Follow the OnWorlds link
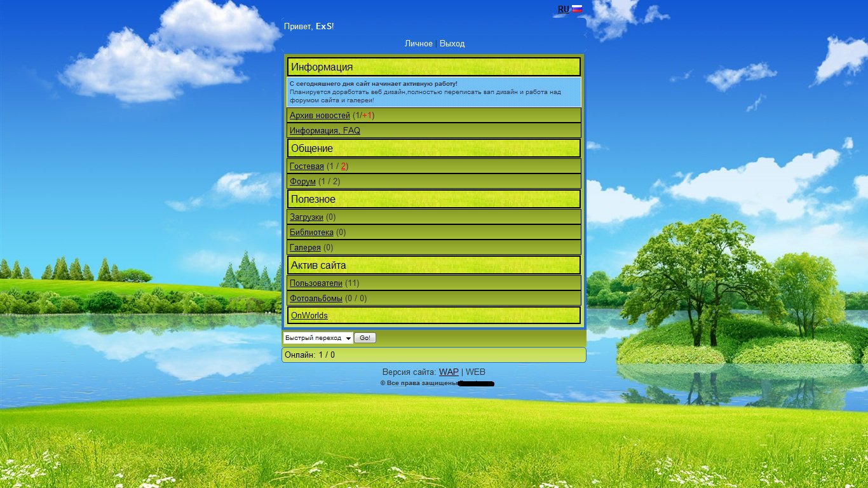Image resolution: width=868 pixels, height=488 pixels. click(x=309, y=316)
